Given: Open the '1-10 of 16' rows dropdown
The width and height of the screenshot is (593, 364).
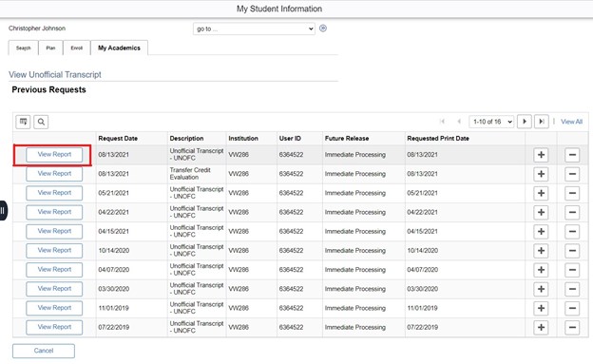Looking at the screenshot, I should tap(491, 122).
